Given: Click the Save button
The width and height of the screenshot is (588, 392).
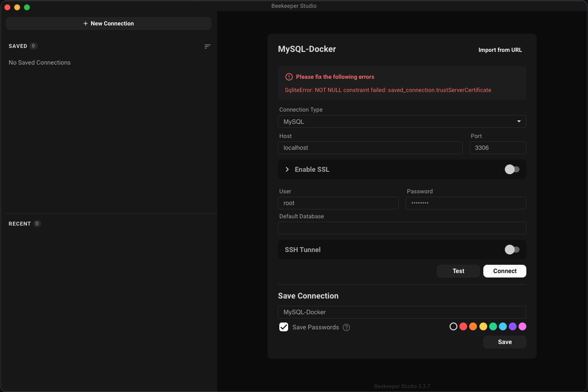Looking at the screenshot, I should (x=505, y=342).
